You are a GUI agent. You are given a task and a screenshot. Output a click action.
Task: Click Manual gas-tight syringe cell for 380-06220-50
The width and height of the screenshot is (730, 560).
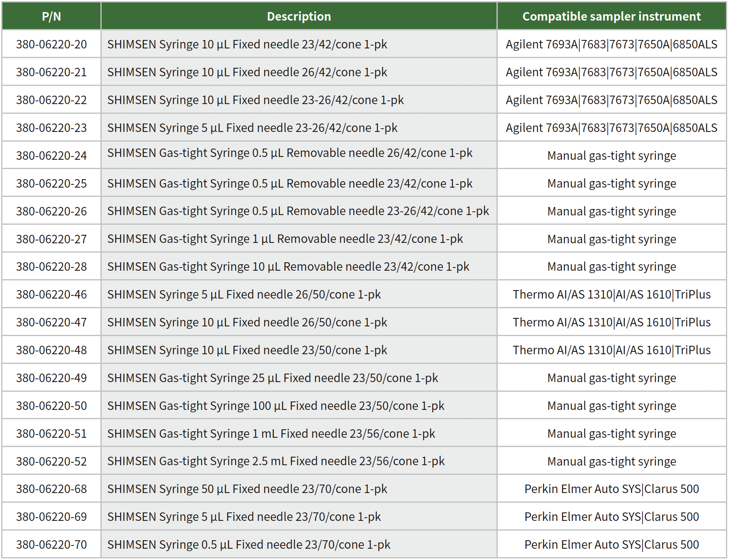(611, 406)
